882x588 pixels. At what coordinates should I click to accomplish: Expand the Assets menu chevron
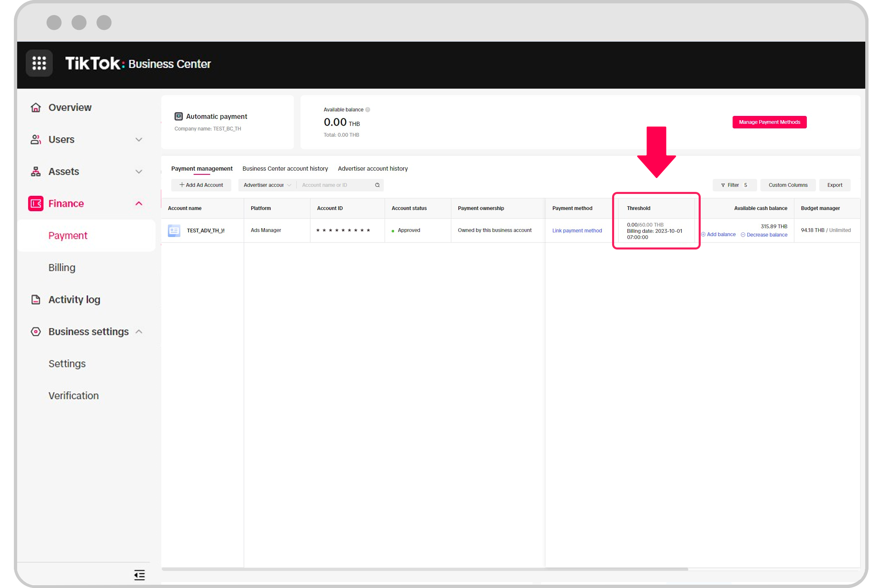click(x=139, y=171)
